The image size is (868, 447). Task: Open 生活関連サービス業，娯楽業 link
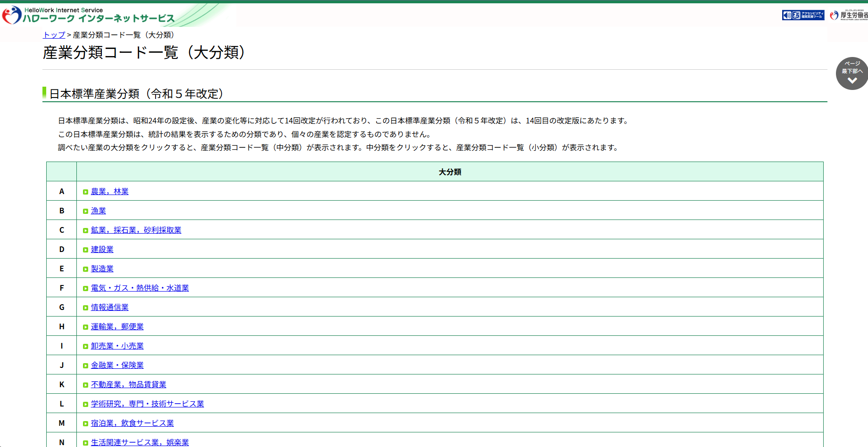140,442
